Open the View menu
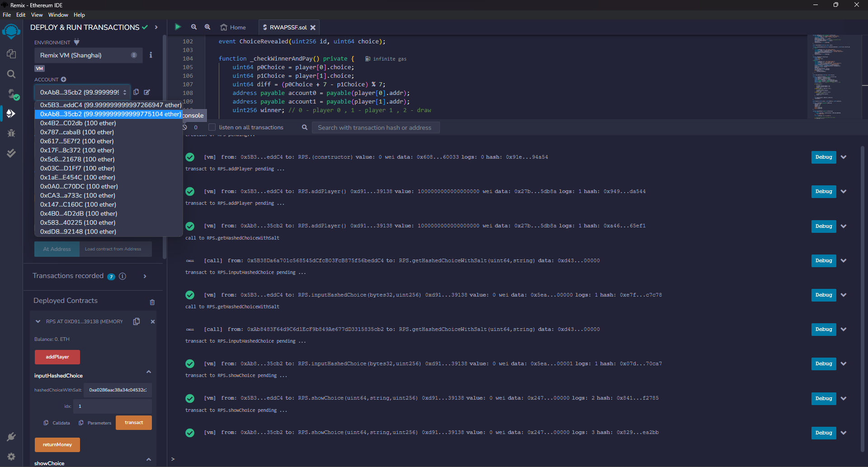Image resolution: width=868 pixels, height=467 pixels. [x=37, y=15]
